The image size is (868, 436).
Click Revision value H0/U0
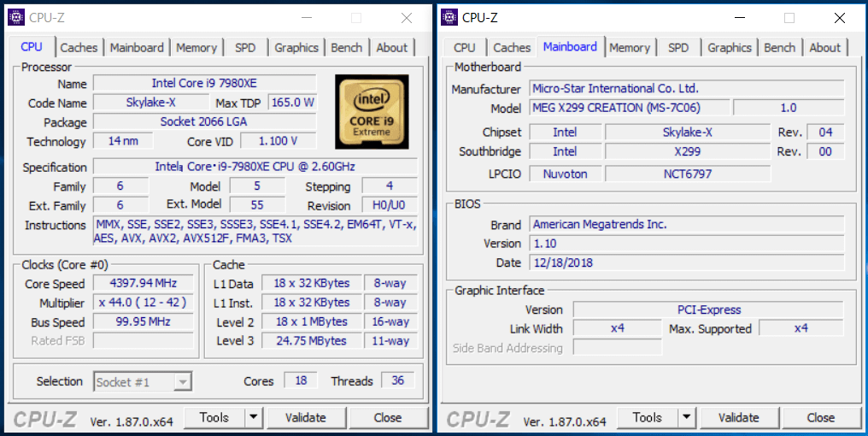click(389, 204)
